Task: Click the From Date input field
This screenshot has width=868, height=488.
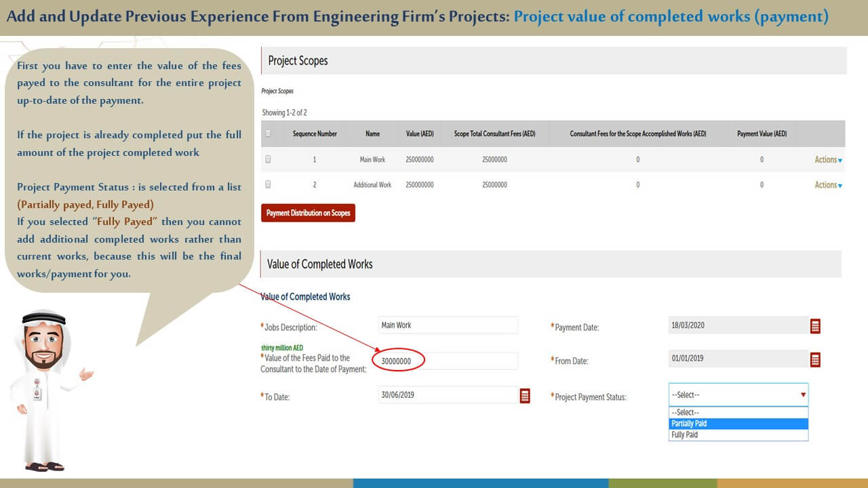Action: point(736,359)
